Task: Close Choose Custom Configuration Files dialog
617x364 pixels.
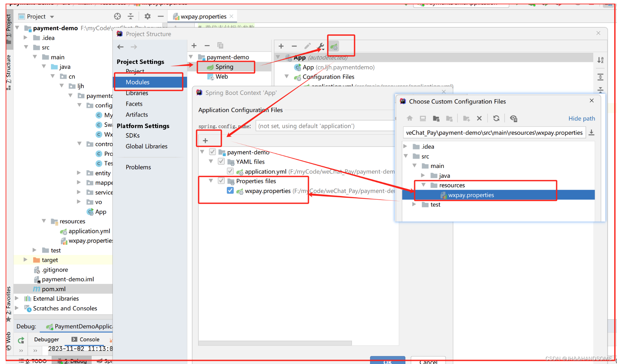Action: [x=592, y=100]
